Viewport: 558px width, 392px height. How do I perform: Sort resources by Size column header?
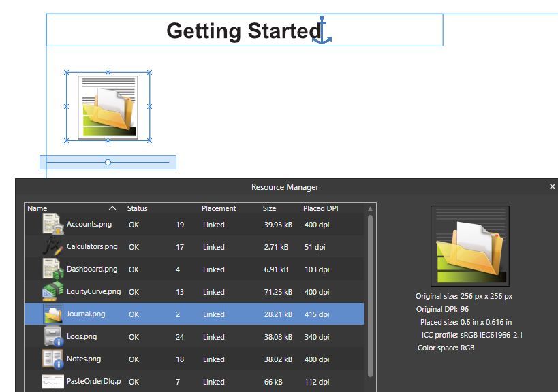[269, 208]
